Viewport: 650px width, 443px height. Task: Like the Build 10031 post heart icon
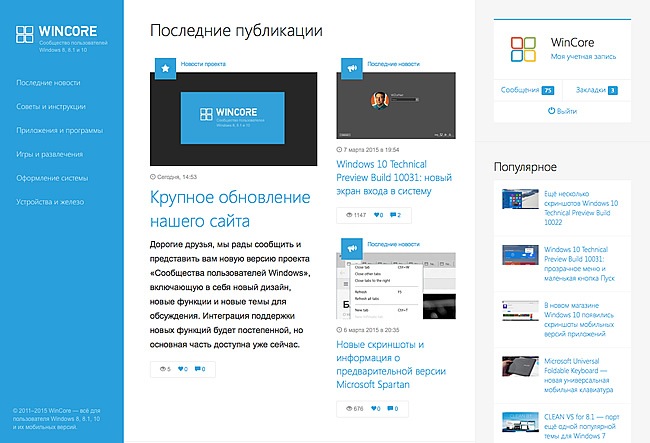(x=378, y=215)
